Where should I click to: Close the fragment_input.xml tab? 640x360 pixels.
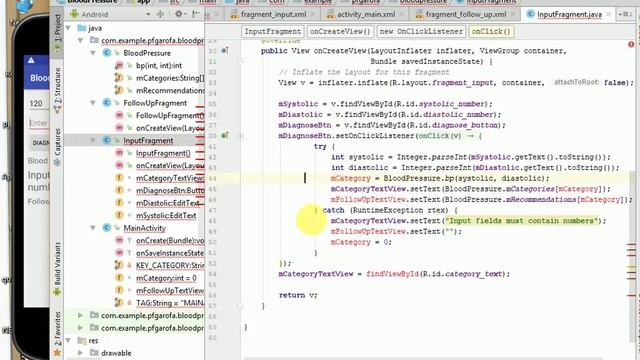click(313, 14)
